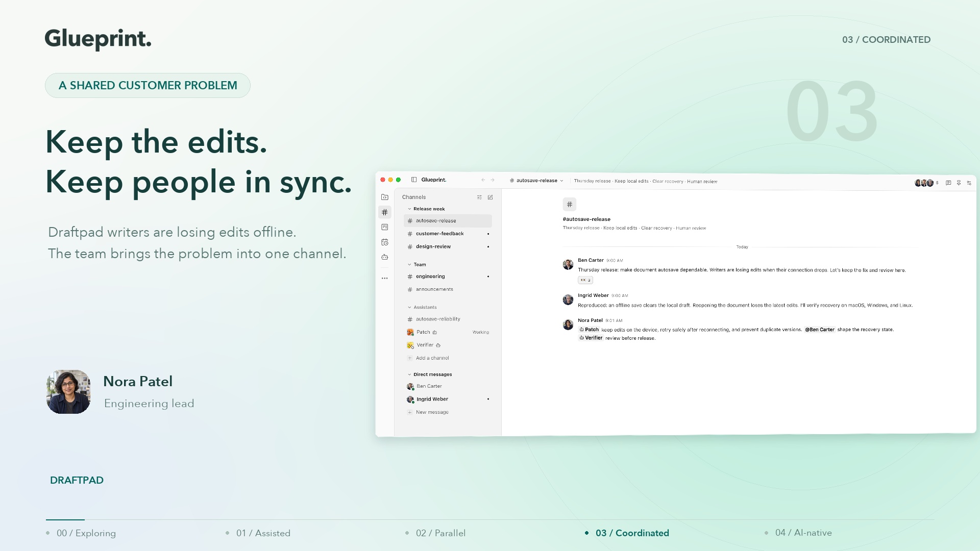Screen dimensions: 980x551
Task: Select the autosave-release channel in sidebar
Action: 448,221
